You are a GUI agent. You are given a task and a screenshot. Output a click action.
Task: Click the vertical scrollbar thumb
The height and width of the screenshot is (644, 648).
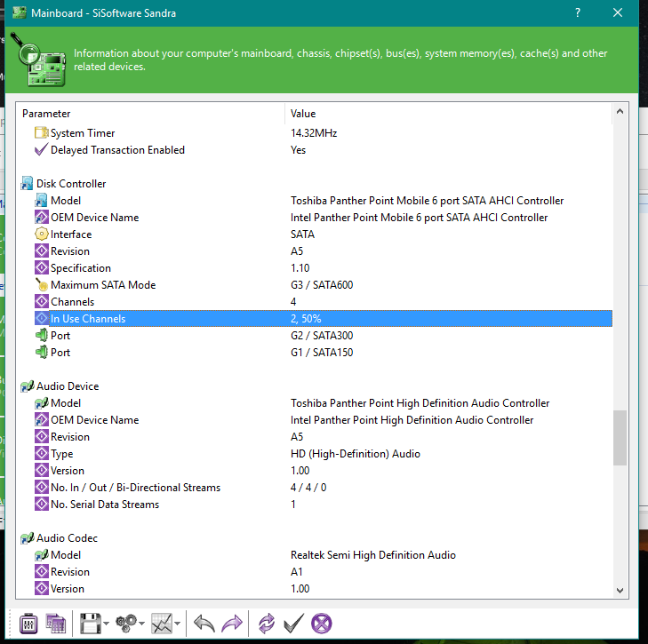[x=620, y=438]
